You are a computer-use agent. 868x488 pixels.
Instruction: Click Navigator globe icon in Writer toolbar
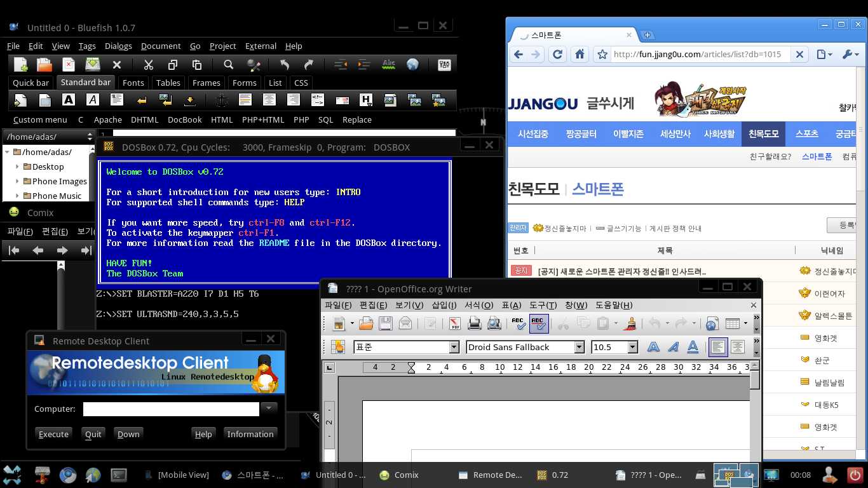point(712,323)
